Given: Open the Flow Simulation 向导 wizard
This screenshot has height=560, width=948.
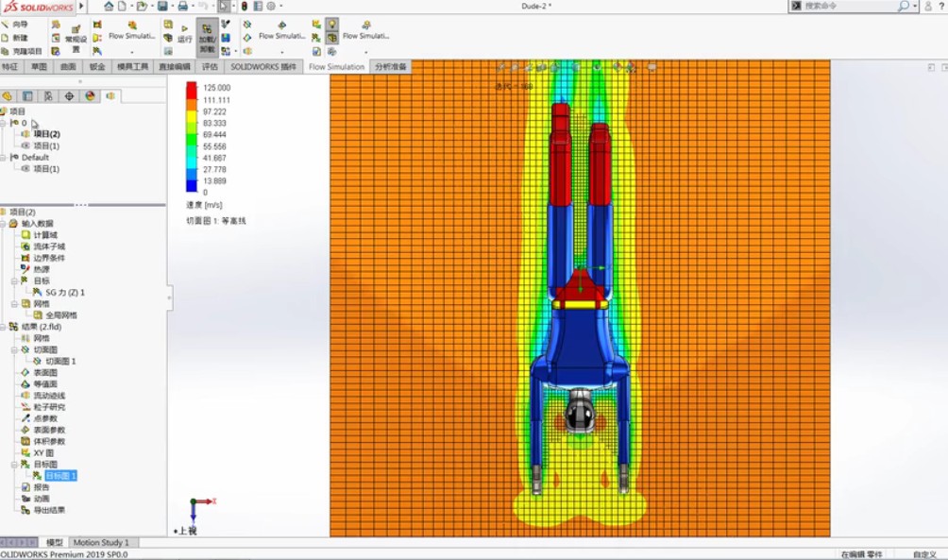Looking at the screenshot, I should tap(15, 25).
